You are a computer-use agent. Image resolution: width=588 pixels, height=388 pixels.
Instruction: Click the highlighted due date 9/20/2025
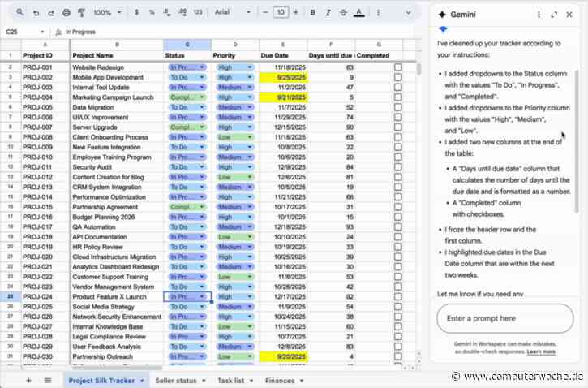pos(283,357)
